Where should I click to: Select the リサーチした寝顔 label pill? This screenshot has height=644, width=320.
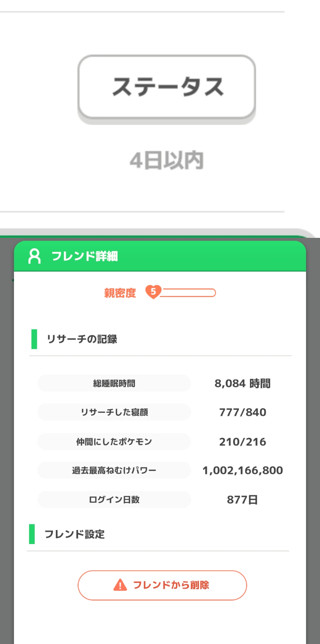pyautogui.click(x=114, y=412)
